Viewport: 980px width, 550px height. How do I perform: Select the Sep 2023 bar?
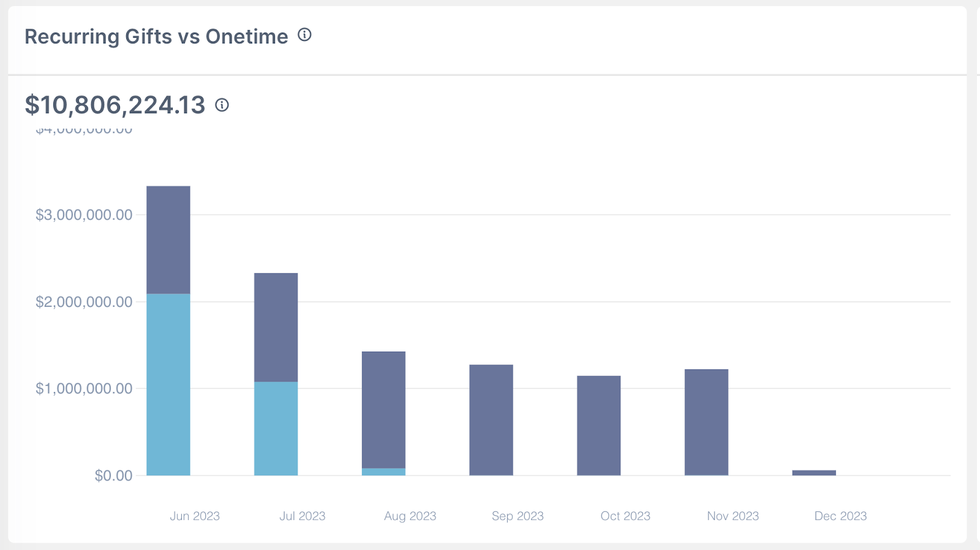491,420
